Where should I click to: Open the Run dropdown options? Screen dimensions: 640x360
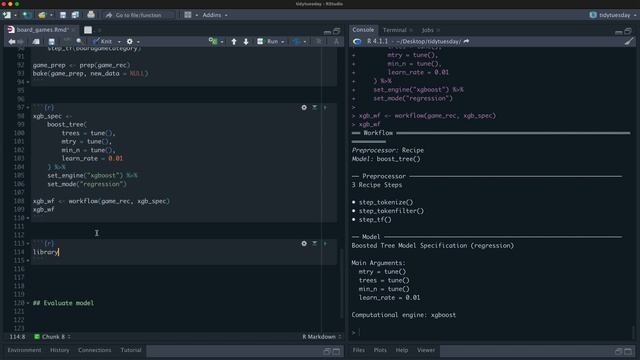pos(282,42)
